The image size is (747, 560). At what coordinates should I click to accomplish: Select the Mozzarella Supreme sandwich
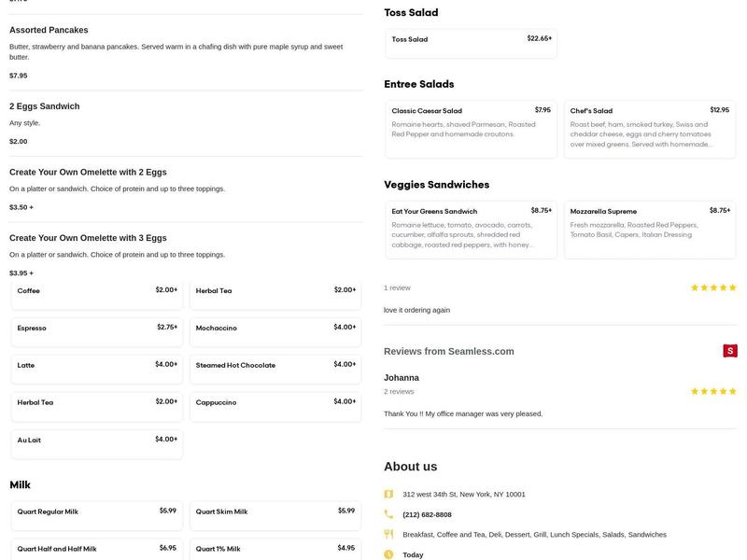coord(649,230)
